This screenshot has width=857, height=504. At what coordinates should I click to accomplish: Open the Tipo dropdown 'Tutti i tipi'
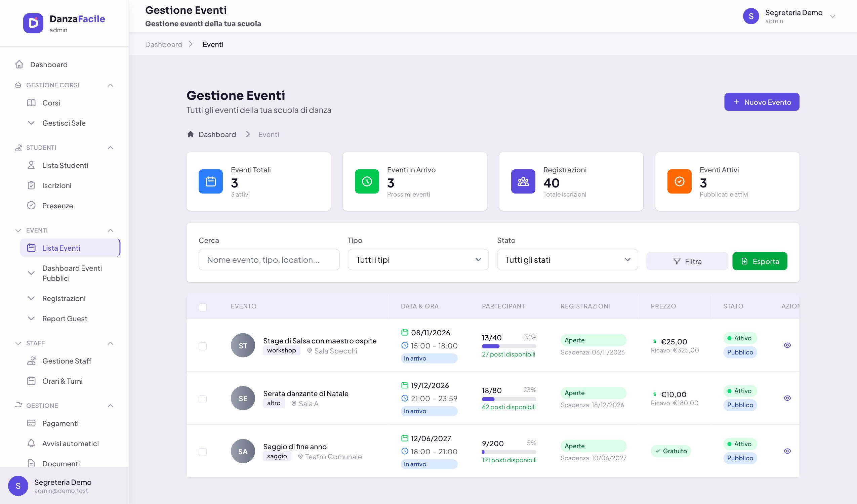(418, 260)
